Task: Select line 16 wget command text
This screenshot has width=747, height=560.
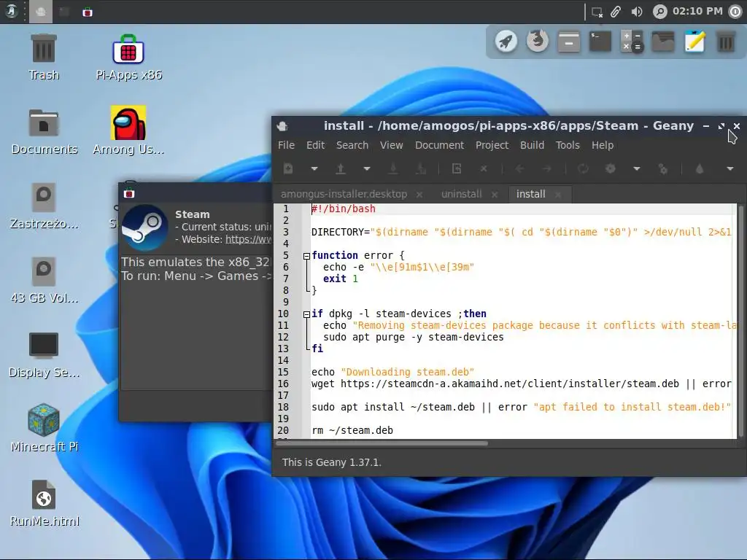Action: [521, 384]
